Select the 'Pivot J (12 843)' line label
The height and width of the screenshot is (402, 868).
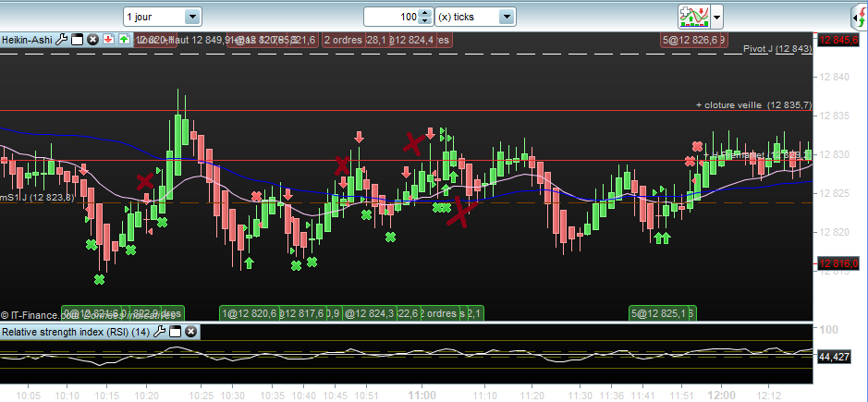777,49
